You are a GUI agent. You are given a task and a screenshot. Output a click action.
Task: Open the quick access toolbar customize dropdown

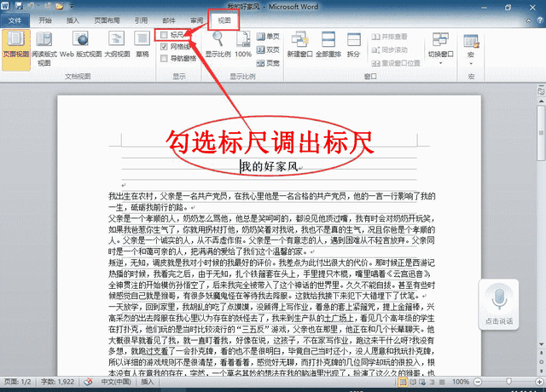click(x=72, y=6)
